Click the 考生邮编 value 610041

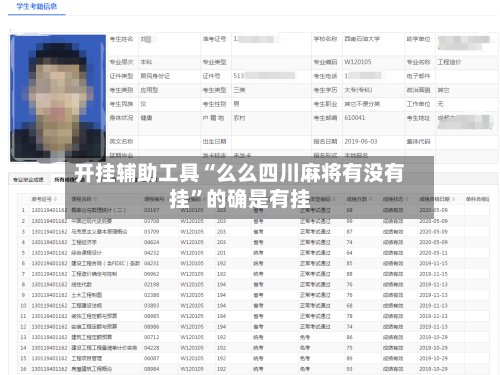355,118
